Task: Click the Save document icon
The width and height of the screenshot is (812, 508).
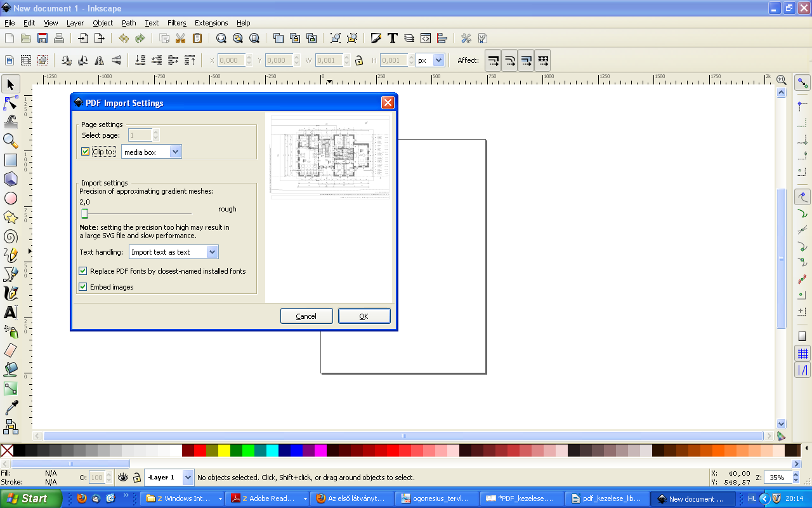Action: [43, 38]
